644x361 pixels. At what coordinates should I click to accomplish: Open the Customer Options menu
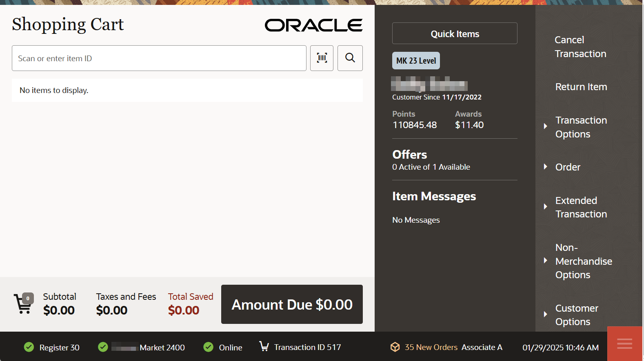(x=577, y=315)
